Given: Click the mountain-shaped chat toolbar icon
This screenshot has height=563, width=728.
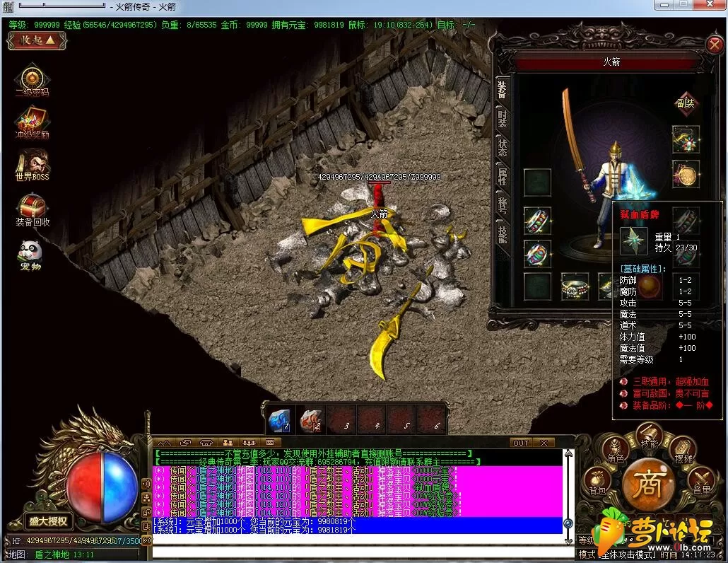Looking at the screenshot, I should [x=164, y=443].
